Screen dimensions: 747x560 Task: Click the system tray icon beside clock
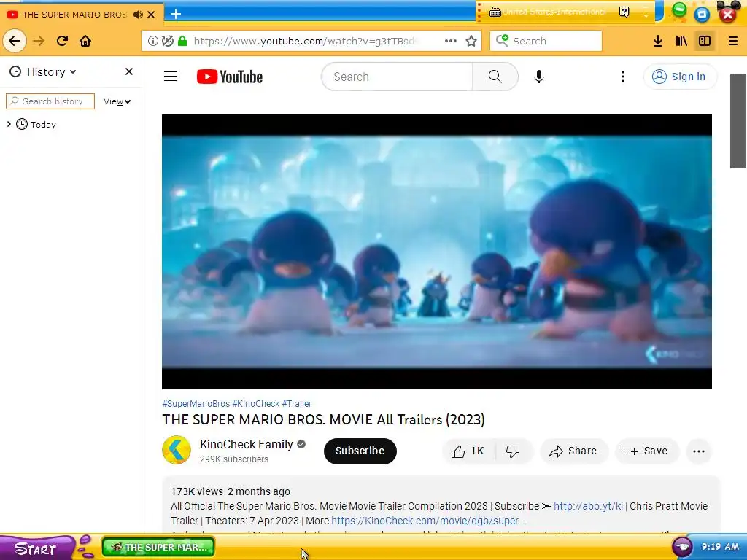pyautogui.click(x=682, y=547)
